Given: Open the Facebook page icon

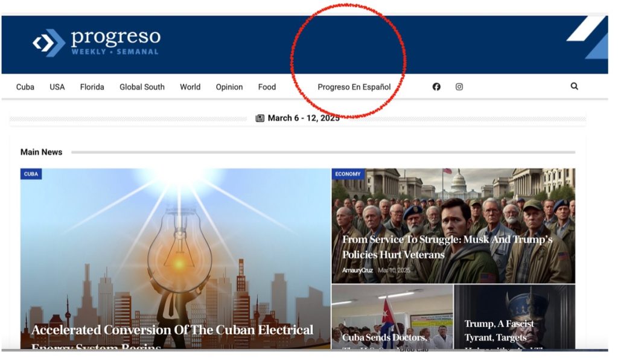Looking at the screenshot, I should coord(436,87).
